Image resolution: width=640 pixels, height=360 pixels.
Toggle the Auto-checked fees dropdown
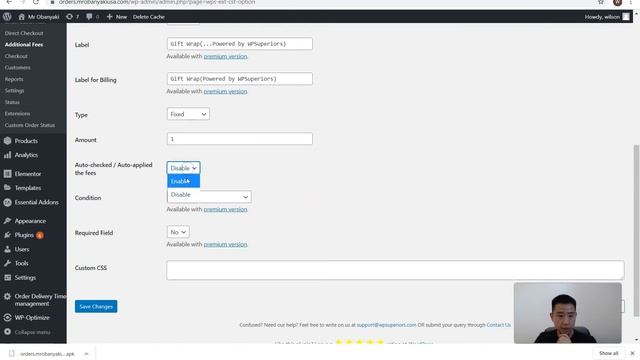click(x=183, y=168)
